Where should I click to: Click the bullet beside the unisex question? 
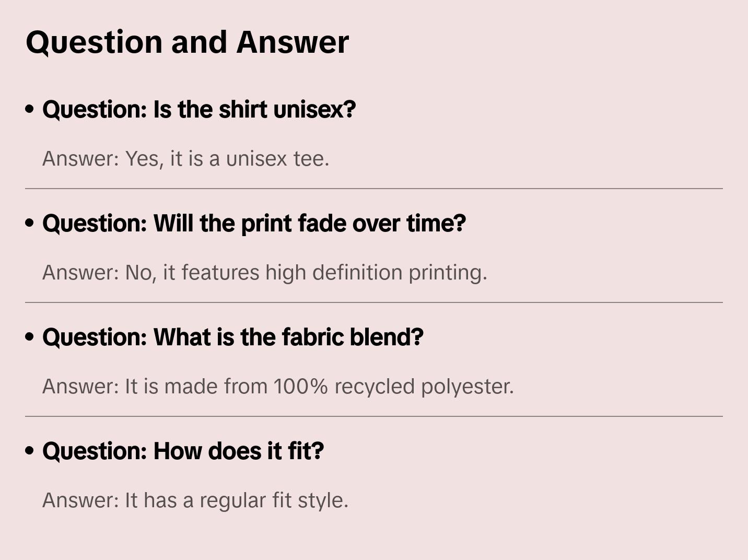30,110
